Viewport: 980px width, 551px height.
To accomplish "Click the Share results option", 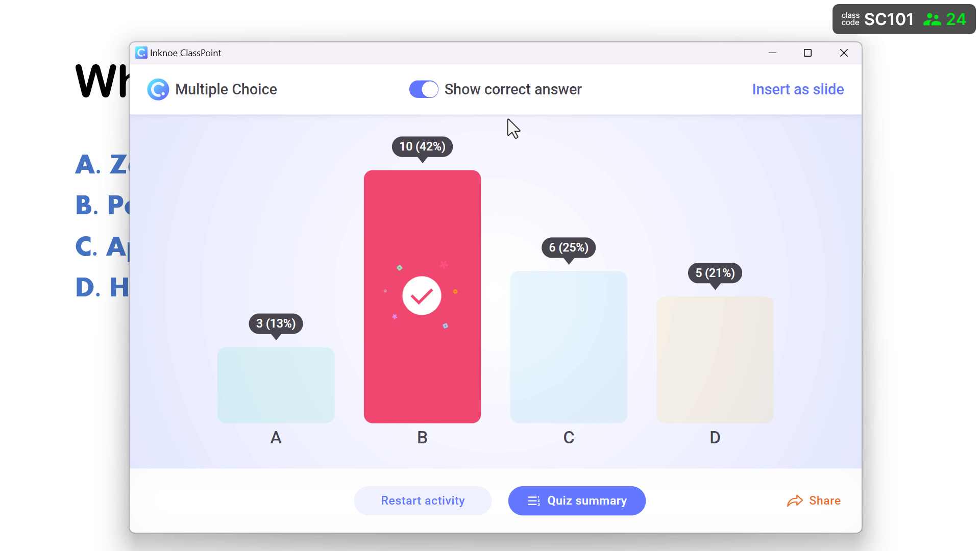I will click(x=814, y=500).
